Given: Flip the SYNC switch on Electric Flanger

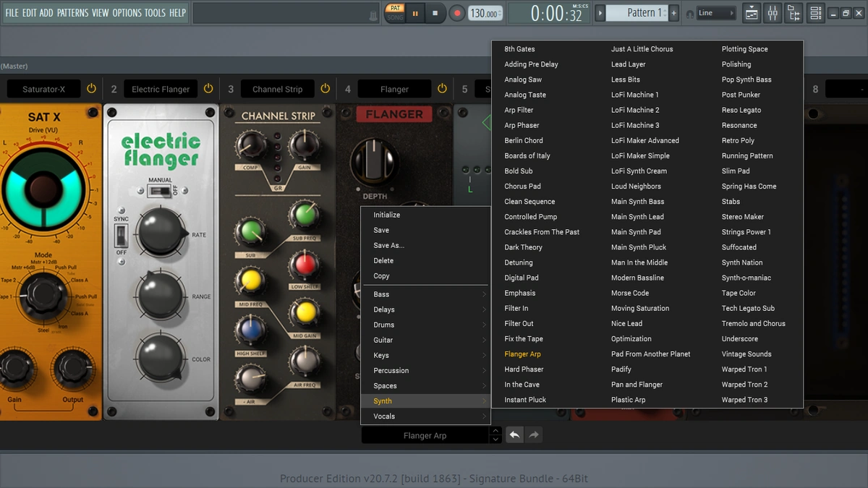Looking at the screenshot, I should (122, 234).
